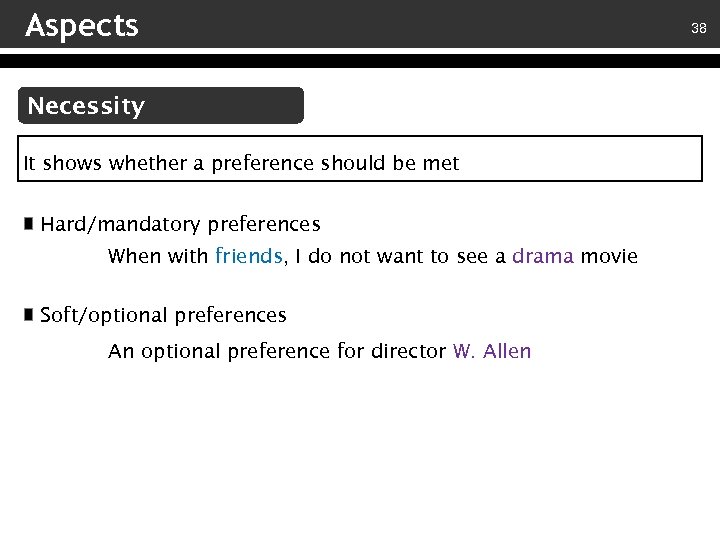Click the phrase I do not want
Screen dimensions: 720x540
click(x=338, y=256)
